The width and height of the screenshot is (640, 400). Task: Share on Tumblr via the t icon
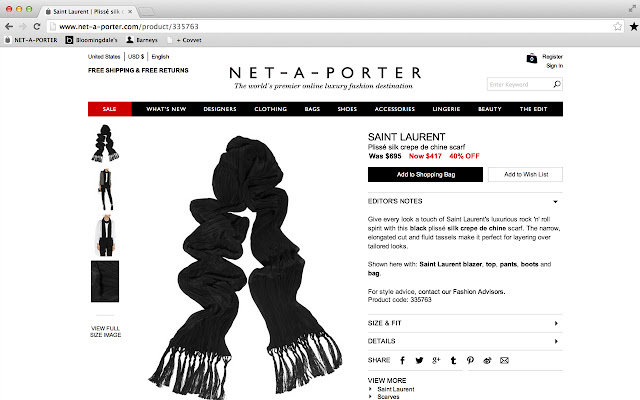(x=453, y=360)
